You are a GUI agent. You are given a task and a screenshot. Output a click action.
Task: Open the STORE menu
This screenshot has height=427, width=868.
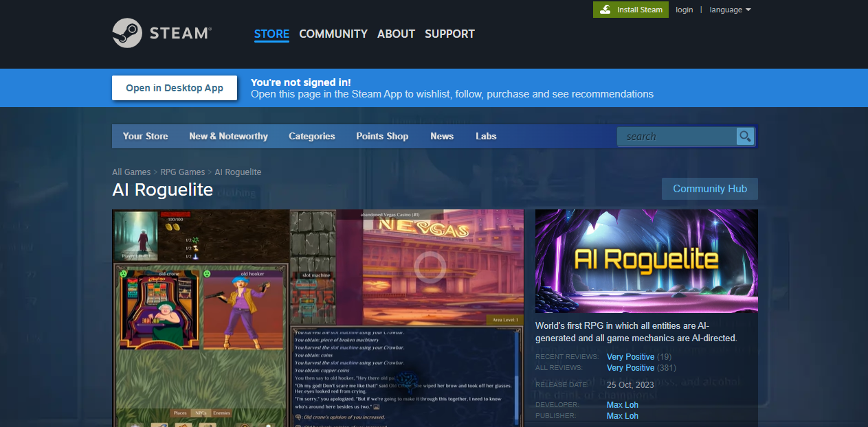271,34
